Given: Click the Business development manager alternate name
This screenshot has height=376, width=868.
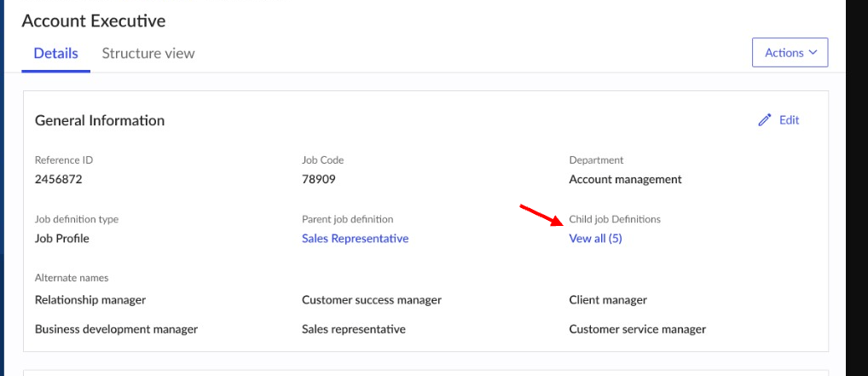Looking at the screenshot, I should pyautogui.click(x=116, y=329).
